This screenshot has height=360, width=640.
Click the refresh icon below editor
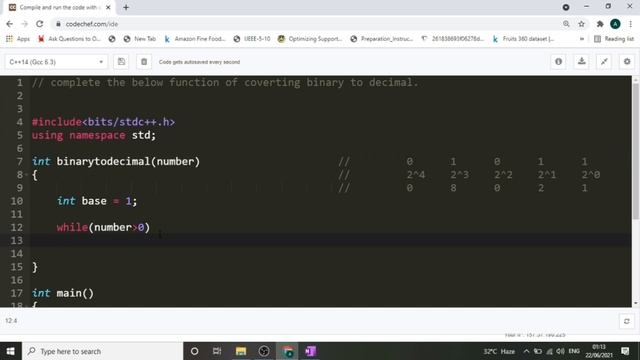pyautogui.click(x=627, y=321)
